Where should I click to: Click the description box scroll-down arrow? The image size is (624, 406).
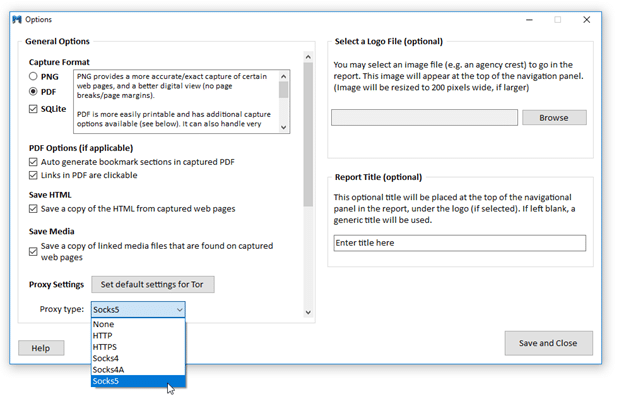click(x=283, y=127)
